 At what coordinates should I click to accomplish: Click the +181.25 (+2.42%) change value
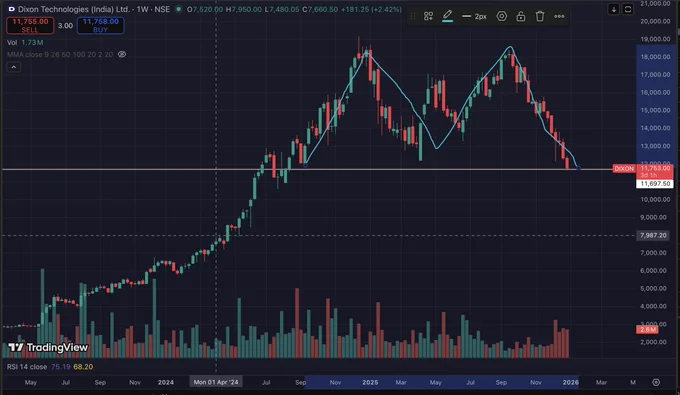pos(371,9)
